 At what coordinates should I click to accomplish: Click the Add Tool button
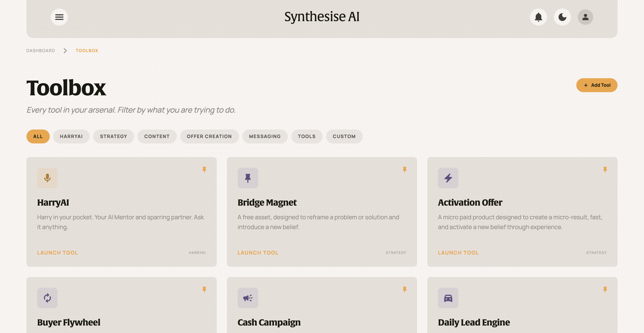tap(597, 85)
